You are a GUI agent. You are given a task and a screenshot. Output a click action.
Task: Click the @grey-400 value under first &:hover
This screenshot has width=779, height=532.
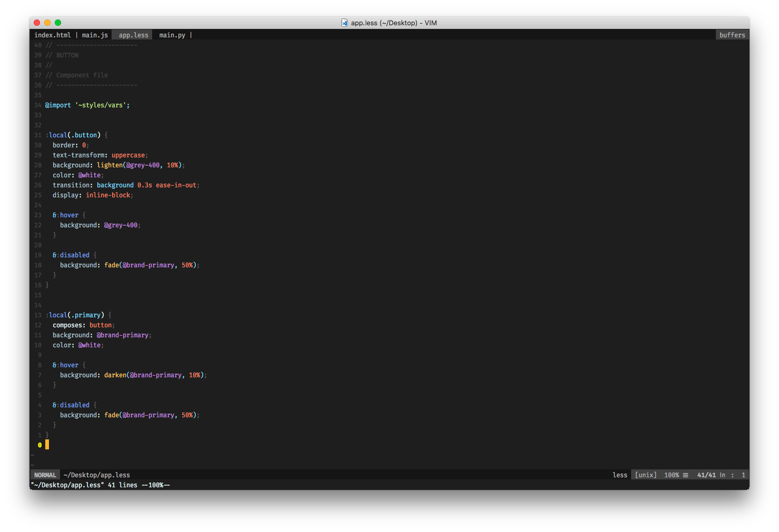click(x=121, y=225)
